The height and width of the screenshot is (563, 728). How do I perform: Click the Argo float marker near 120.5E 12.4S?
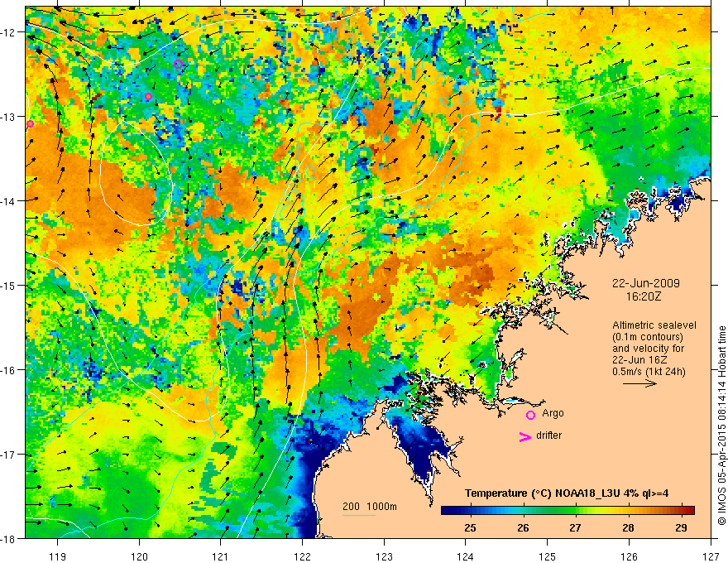(179, 64)
